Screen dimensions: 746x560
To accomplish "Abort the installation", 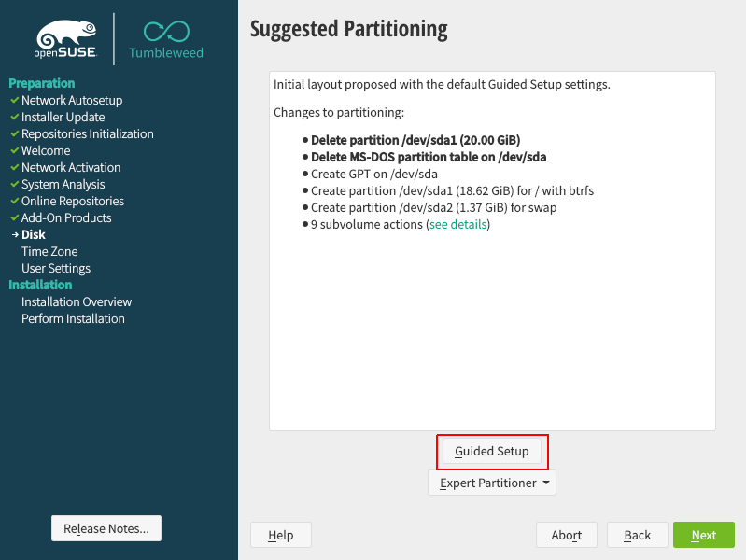I will pyautogui.click(x=567, y=535).
